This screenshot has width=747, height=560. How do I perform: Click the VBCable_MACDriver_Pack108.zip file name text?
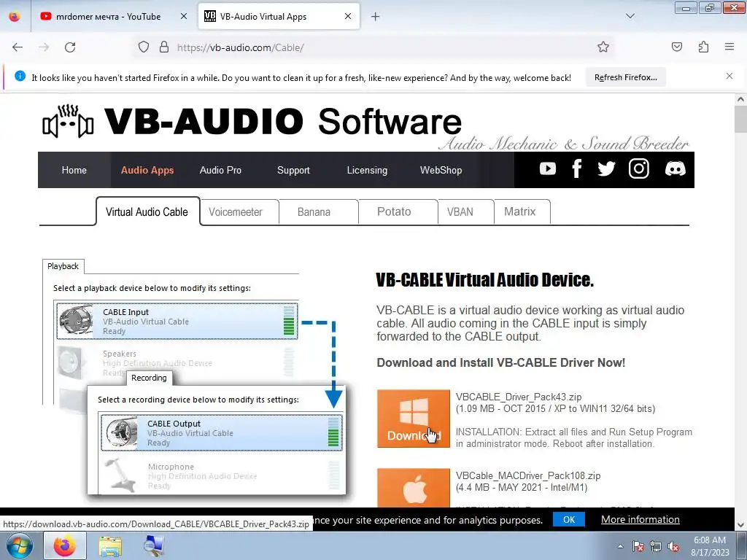(x=528, y=475)
